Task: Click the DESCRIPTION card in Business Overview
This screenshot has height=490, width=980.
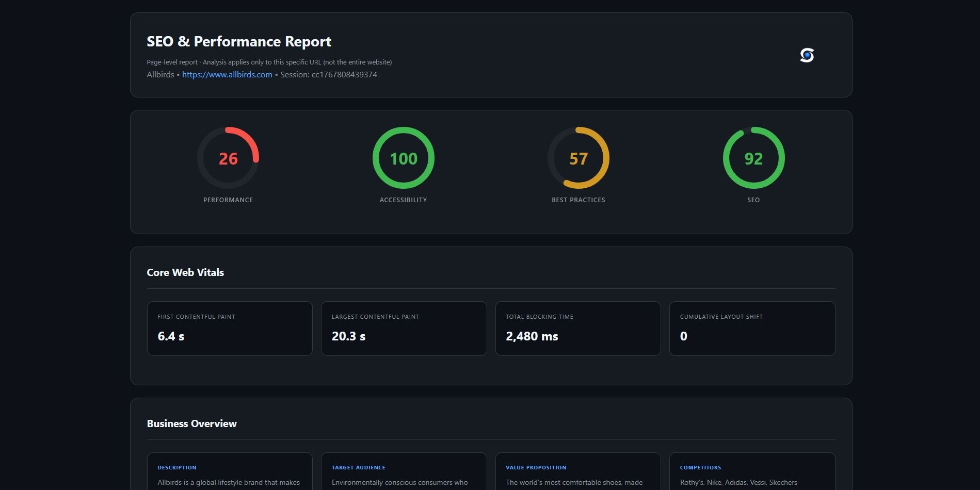Action: point(229,472)
